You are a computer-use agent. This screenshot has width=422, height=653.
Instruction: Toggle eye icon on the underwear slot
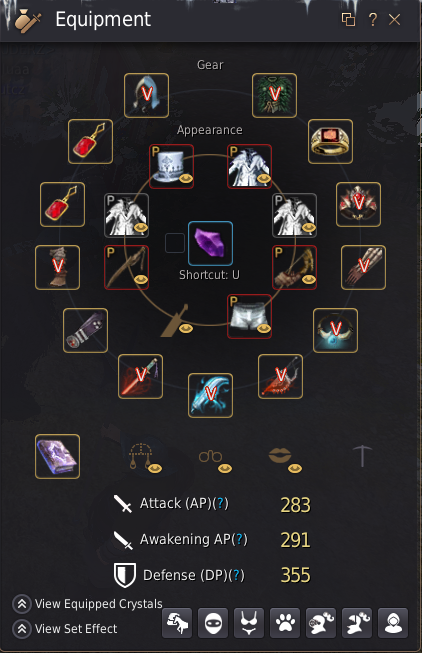tap(263, 329)
